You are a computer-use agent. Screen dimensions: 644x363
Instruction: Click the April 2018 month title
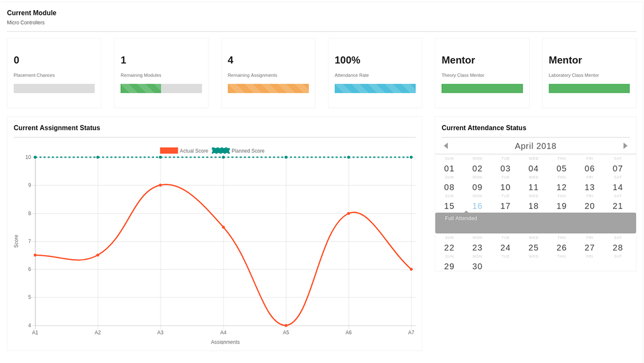click(535, 146)
